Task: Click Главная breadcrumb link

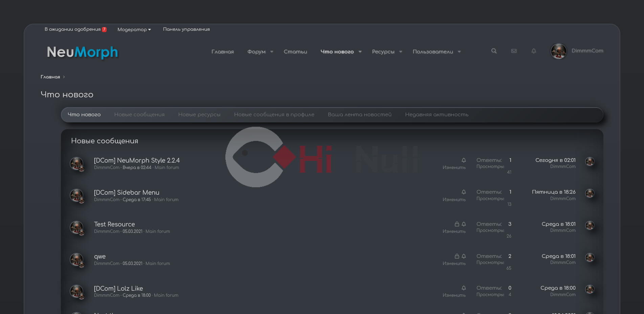Action: [x=50, y=77]
